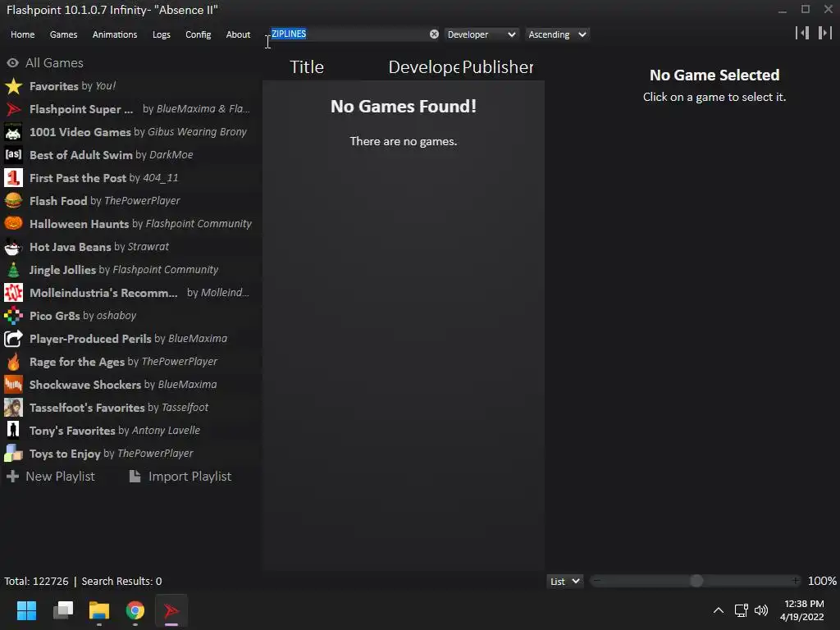Click the 100% scale value
The width and height of the screenshot is (840, 630).
822,582
